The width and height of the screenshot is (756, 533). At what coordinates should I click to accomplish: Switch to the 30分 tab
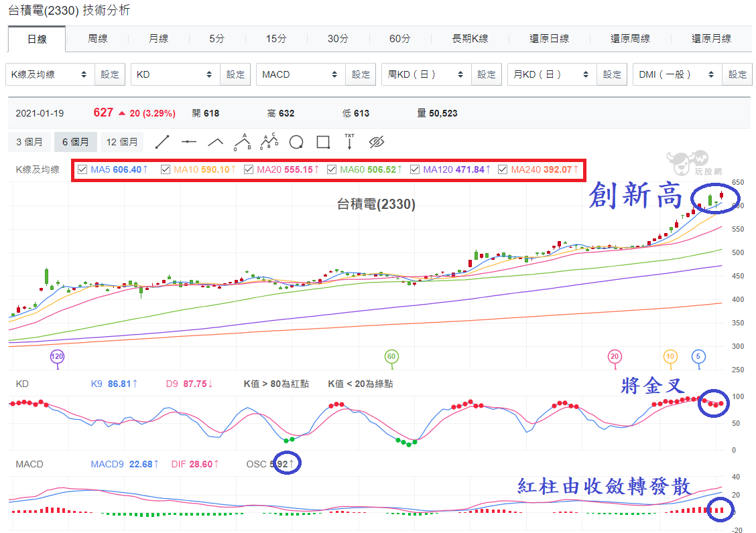coord(338,39)
